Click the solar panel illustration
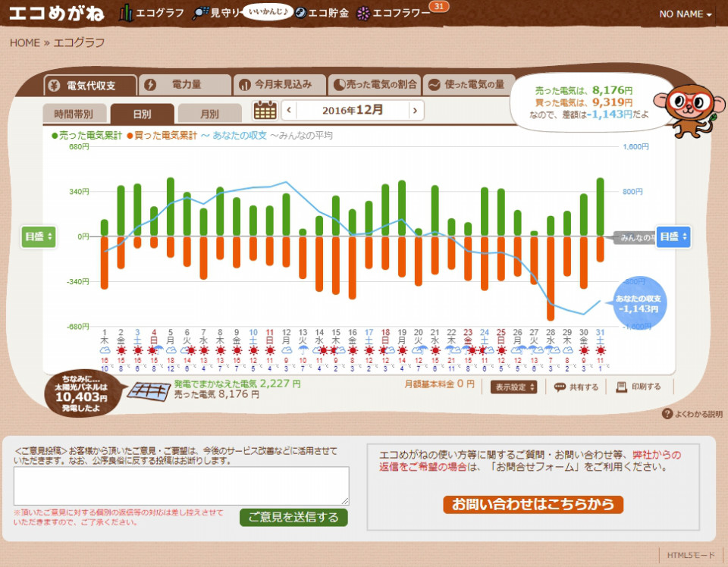The height and width of the screenshot is (567, 728). pos(149,392)
